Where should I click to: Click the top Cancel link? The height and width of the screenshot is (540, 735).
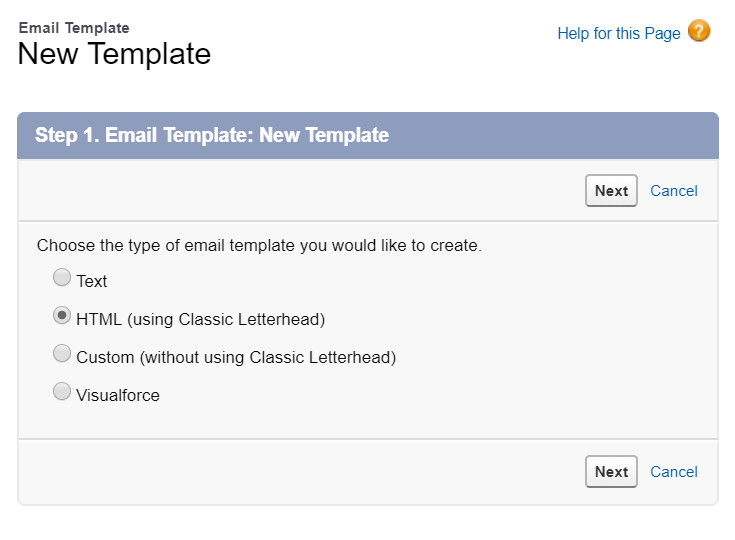pyautogui.click(x=674, y=191)
